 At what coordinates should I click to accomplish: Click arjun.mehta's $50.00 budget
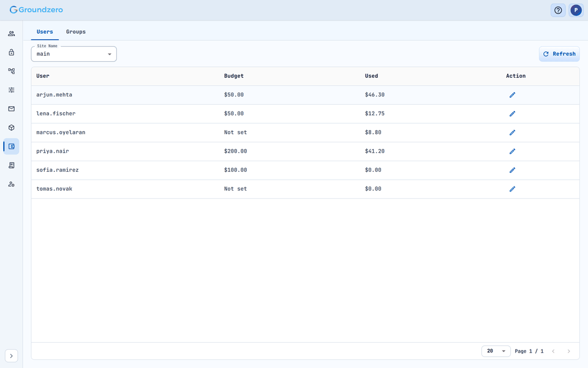(x=233, y=94)
